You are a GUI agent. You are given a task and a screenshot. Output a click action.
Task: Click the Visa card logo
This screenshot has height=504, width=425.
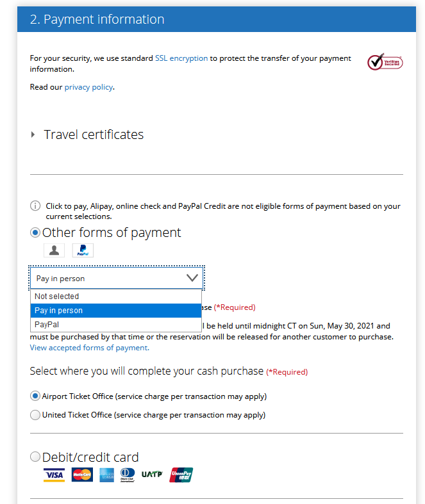tap(54, 475)
